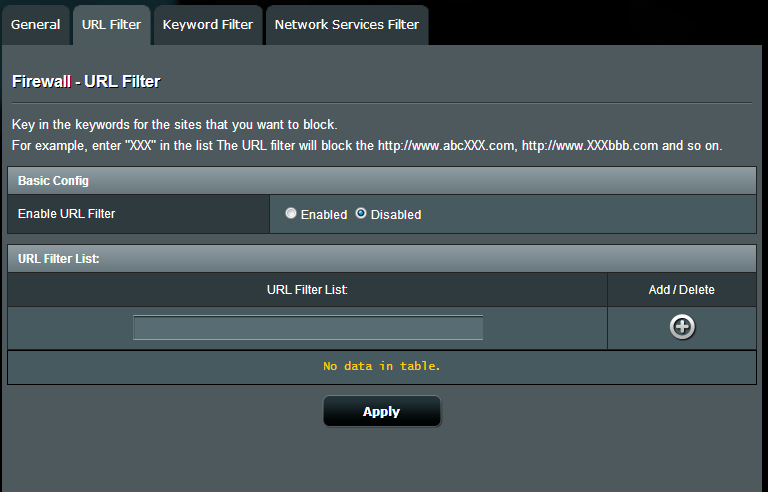Click the "Key in the keywords" instruction line
Viewport: 768px width, 492px height.
(175, 125)
